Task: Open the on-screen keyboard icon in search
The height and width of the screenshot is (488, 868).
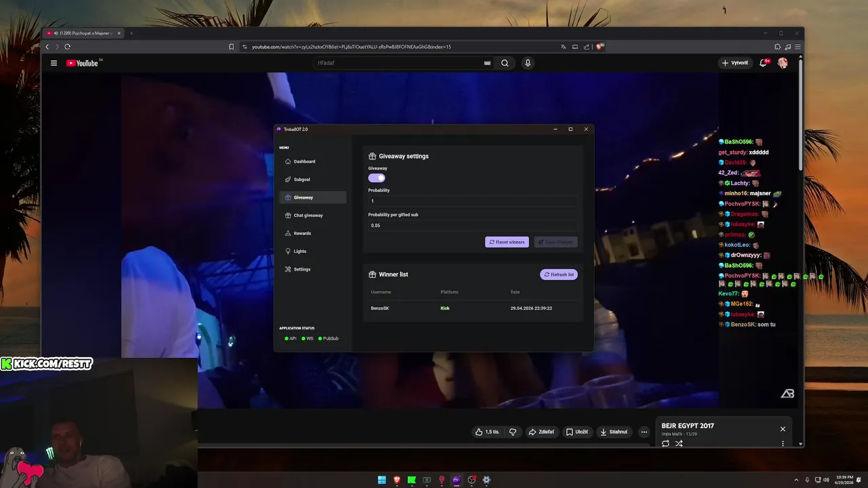Action: (x=487, y=63)
